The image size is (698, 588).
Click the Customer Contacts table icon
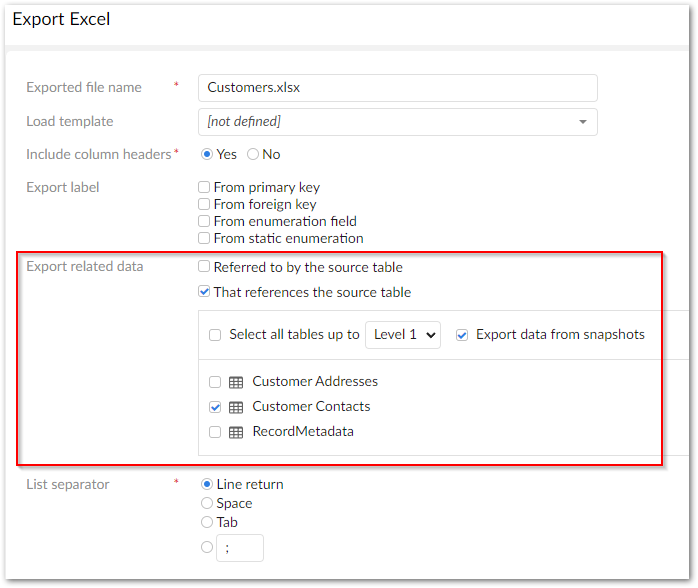pyautogui.click(x=236, y=407)
